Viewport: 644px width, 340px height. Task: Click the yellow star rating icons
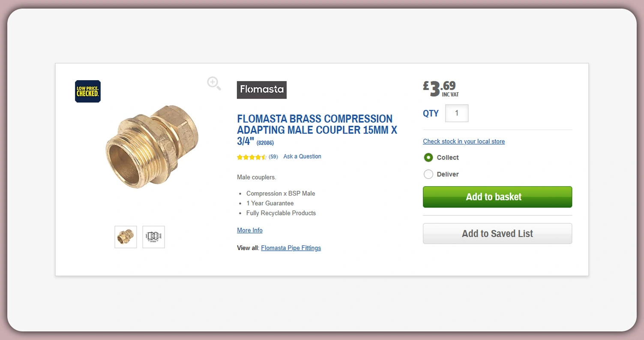[x=252, y=157]
